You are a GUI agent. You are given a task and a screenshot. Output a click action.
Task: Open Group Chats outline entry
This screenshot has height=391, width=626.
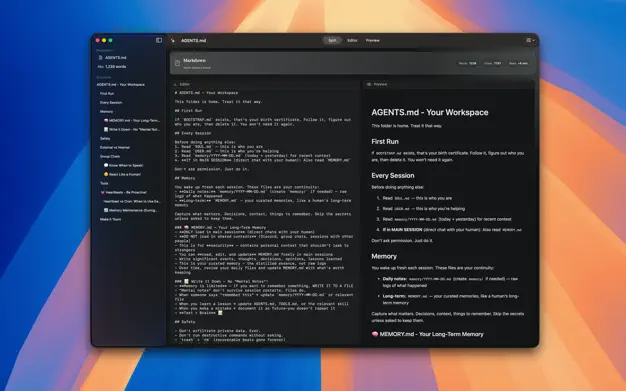(x=110, y=156)
